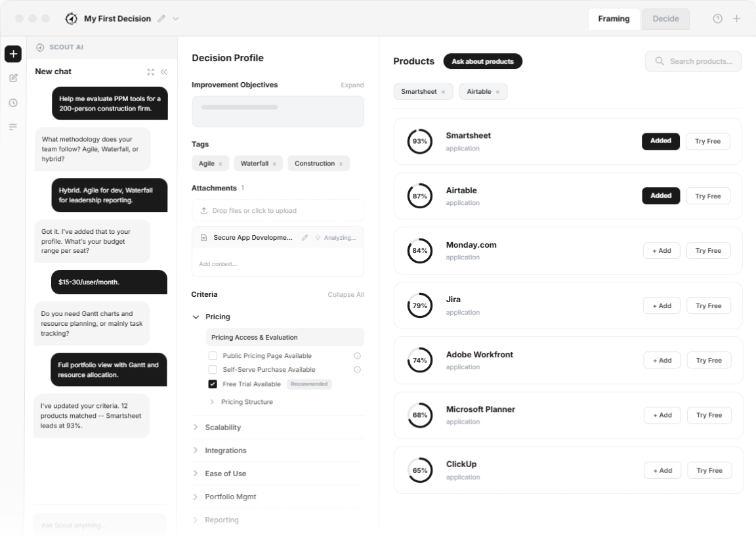This screenshot has height=536, width=756.
Task: Collapse the chat panel with double-chevron icon
Action: pos(163,72)
